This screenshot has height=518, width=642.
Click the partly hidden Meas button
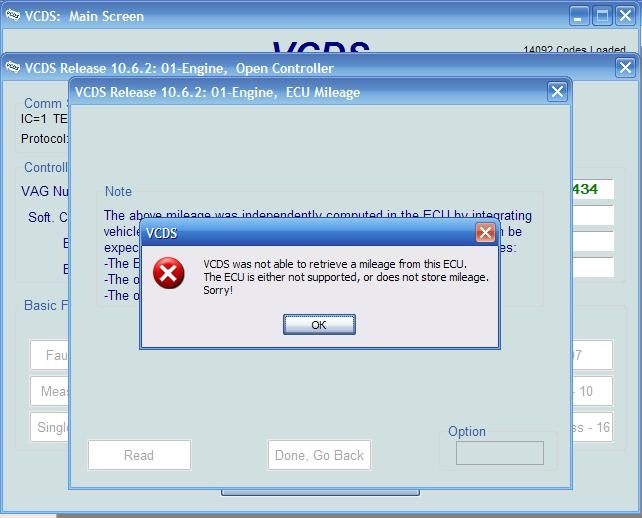(50, 391)
